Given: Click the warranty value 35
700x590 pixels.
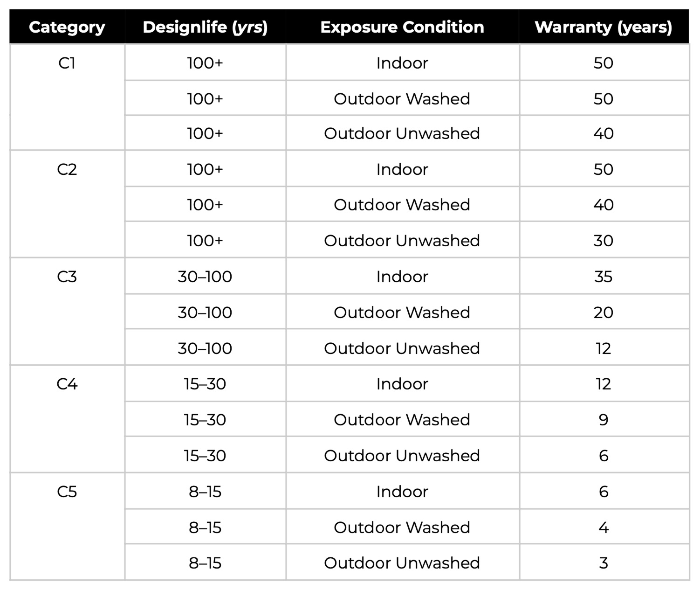Looking at the screenshot, I should (604, 277).
